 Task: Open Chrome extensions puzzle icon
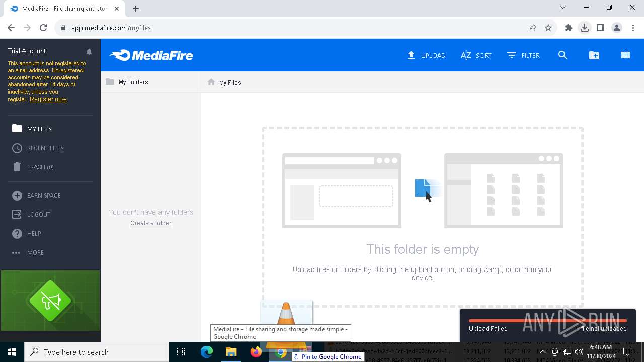(569, 28)
